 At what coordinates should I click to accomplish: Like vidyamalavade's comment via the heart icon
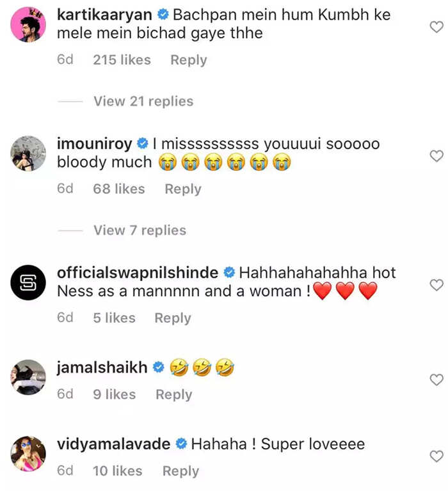(436, 456)
